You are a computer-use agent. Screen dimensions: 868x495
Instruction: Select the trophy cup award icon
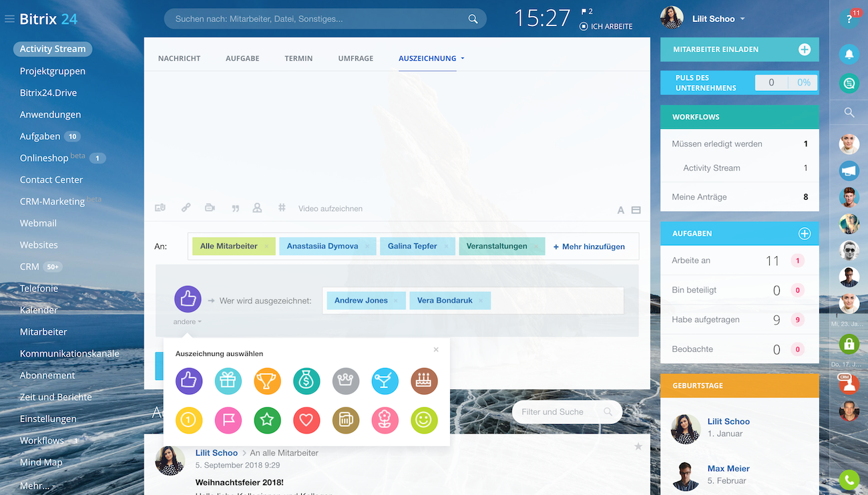pos(267,381)
